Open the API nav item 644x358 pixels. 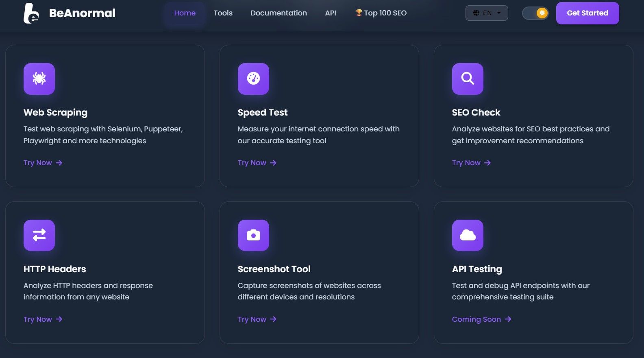pyautogui.click(x=331, y=13)
